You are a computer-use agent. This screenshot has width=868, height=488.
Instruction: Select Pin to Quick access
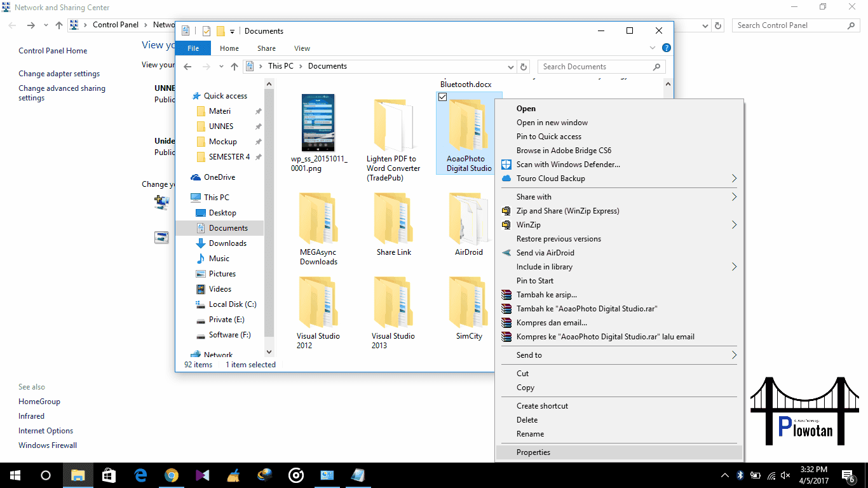pyautogui.click(x=619, y=137)
